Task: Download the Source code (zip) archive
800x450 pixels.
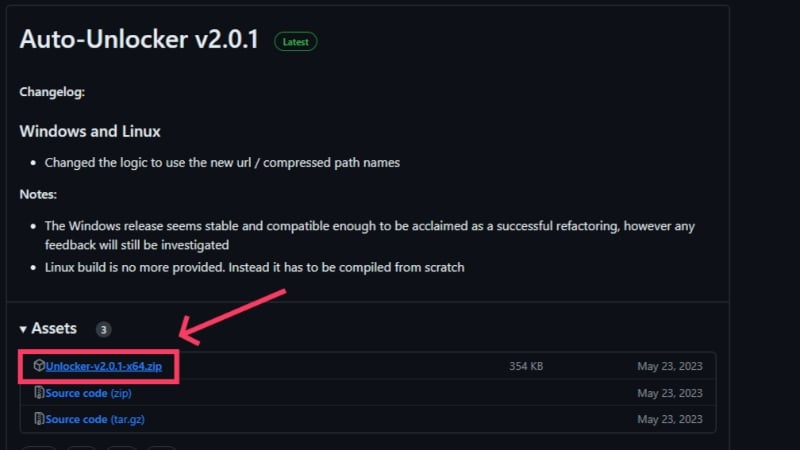Action: point(88,393)
